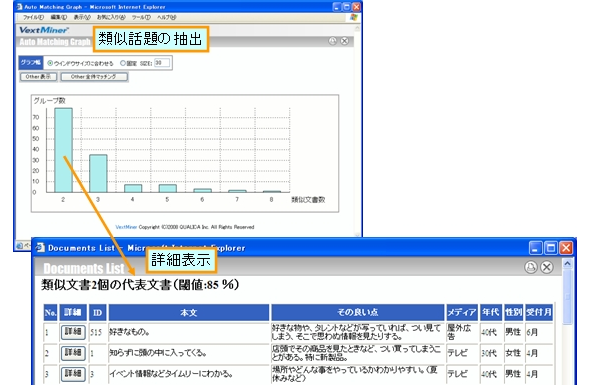Open the ツール menu
This screenshot has height=385, width=590.
click(x=141, y=17)
